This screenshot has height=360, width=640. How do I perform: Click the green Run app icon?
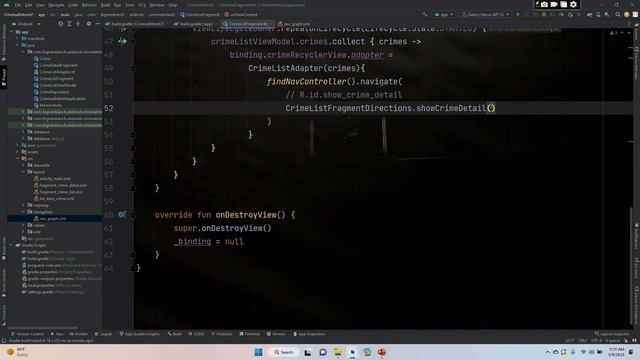[x=518, y=14]
